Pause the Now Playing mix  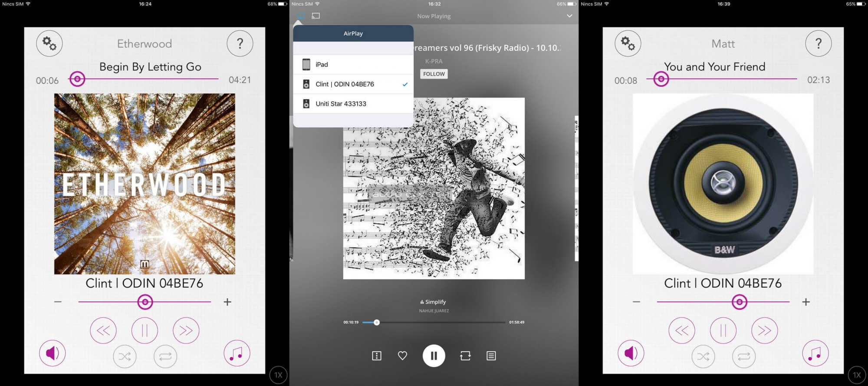tap(434, 356)
